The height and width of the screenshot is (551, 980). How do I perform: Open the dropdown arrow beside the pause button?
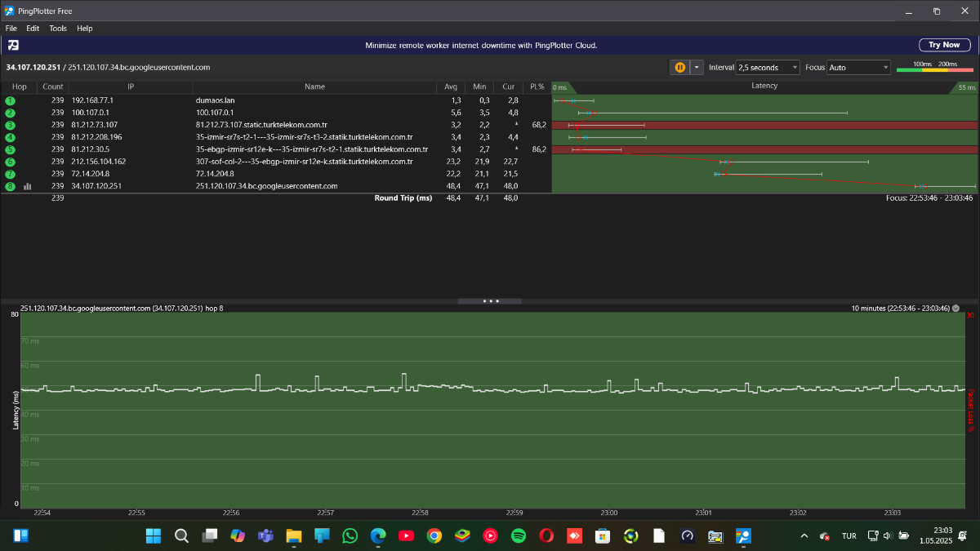(x=697, y=67)
